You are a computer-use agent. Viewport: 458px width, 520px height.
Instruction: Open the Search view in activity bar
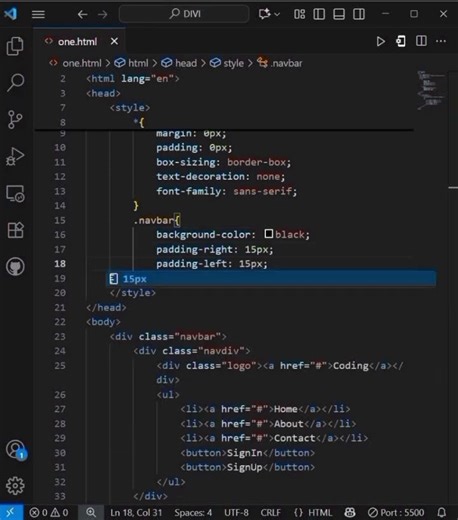pos(15,82)
